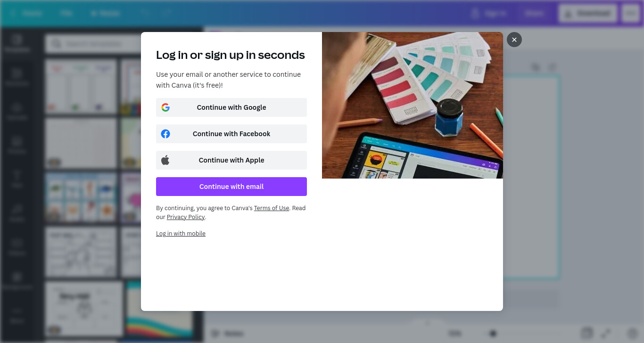
Task: Open the three-dots more options button
Action: [x=631, y=13]
